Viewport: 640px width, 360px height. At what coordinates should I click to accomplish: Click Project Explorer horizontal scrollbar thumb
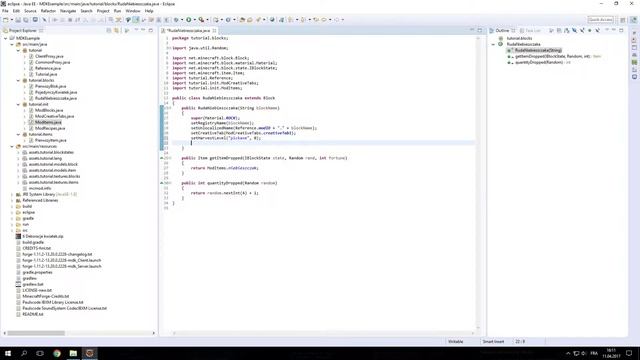point(36,333)
